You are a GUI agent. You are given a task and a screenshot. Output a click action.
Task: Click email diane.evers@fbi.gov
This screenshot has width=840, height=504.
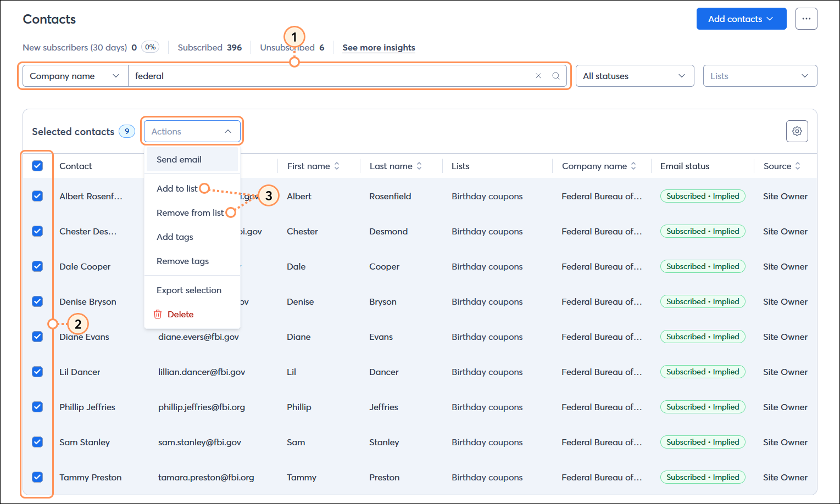[x=198, y=337]
